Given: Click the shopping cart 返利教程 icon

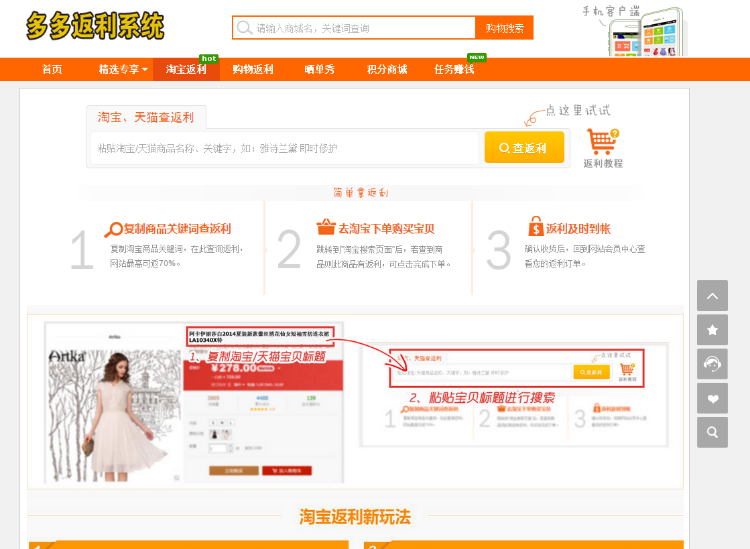Looking at the screenshot, I should [602, 142].
